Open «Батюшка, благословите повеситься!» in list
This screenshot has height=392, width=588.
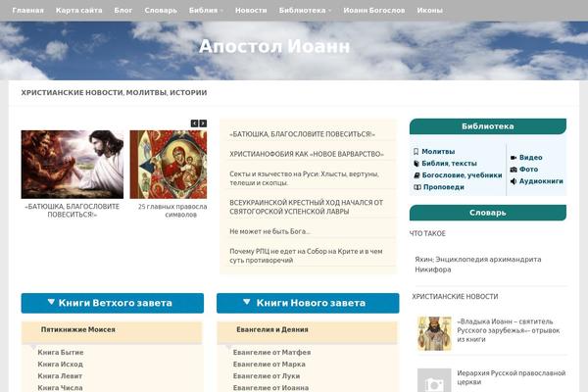302,134
